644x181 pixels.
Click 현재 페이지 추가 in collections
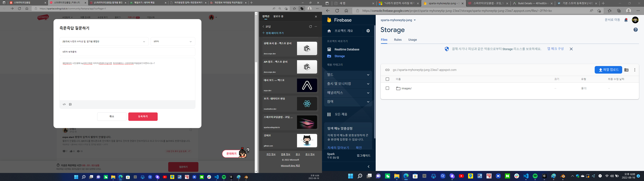click(x=273, y=33)
